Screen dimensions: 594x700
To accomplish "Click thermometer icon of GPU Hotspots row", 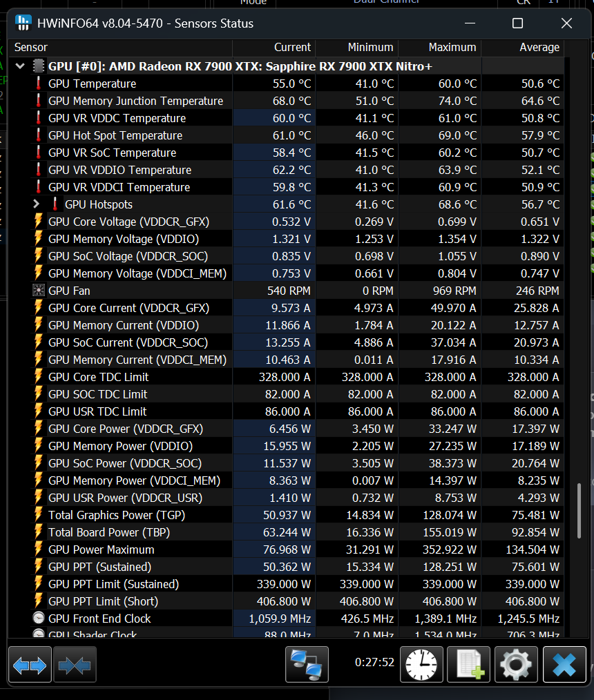I will coord(55,204).
